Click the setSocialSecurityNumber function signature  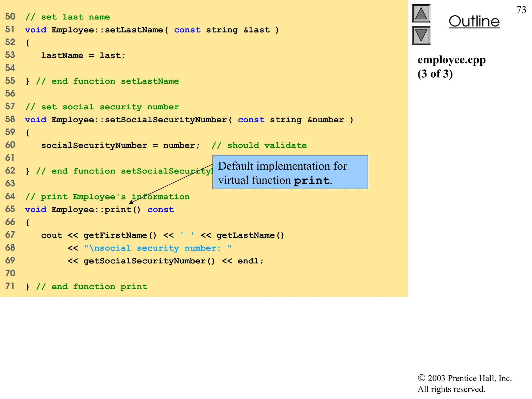[189, 120]
